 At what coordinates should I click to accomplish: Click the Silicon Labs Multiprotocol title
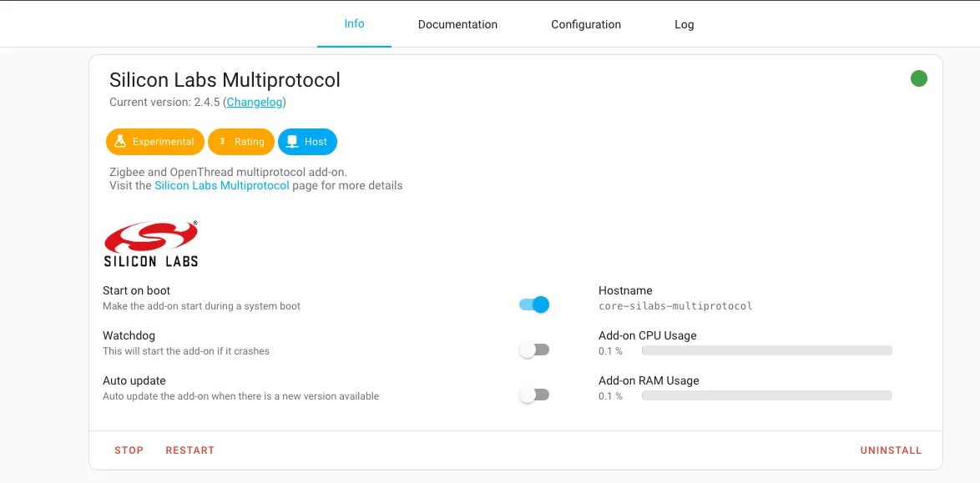click(225, 80)
